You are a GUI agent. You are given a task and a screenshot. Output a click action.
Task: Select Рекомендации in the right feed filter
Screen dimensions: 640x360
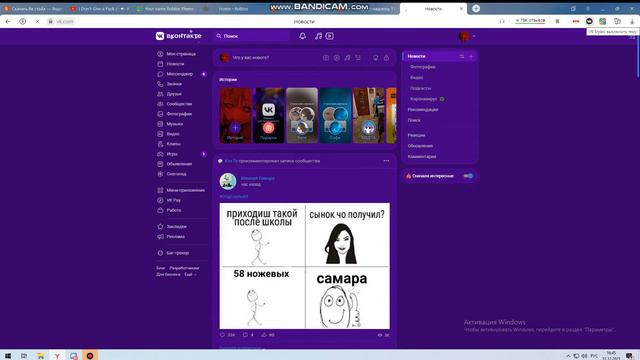coord(423,110)
